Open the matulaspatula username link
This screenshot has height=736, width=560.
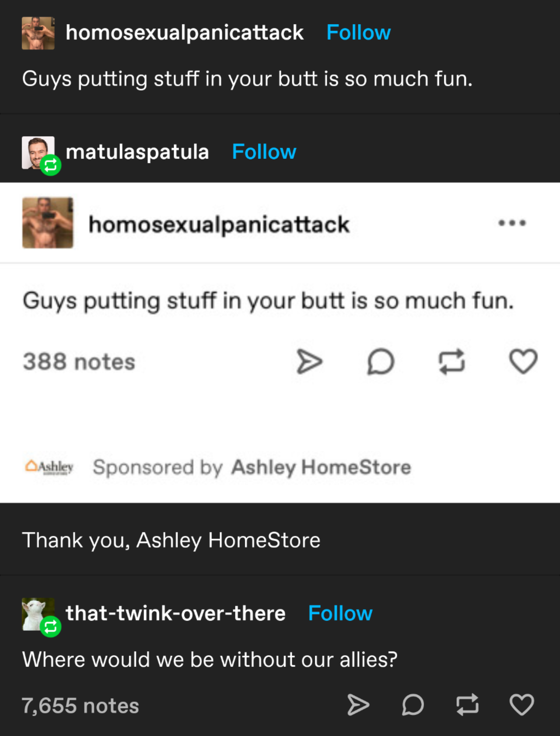click(x=137, y=152)
